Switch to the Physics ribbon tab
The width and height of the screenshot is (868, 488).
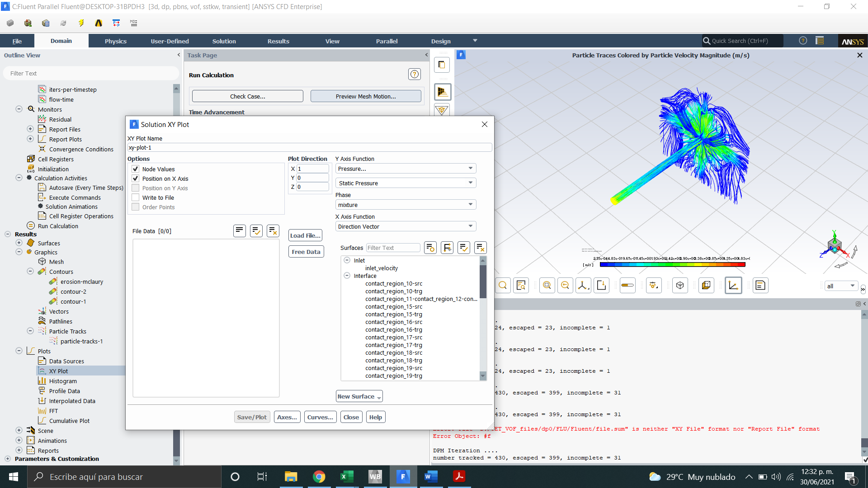(116, 41)
